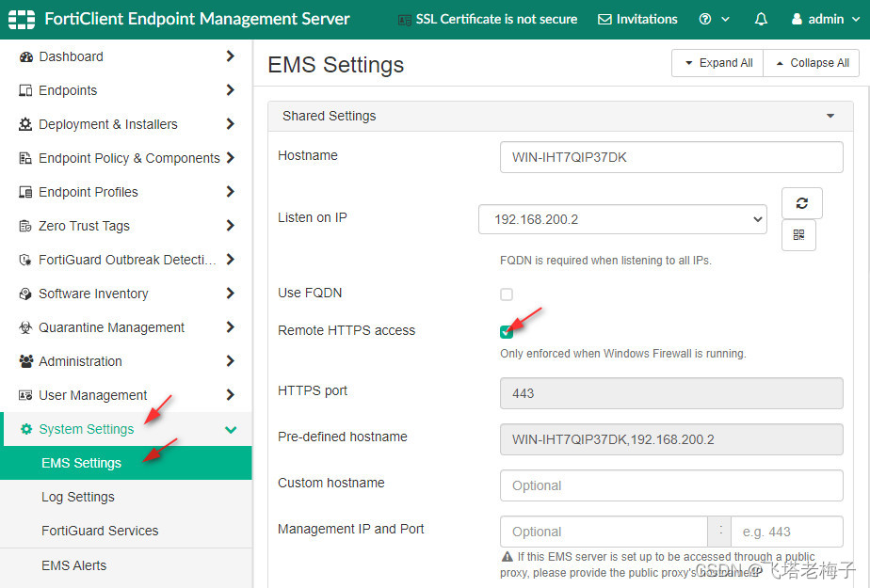Click the Endpoint Policy & Components icon
The height and width of the screenshot is (588, 870).
[25, 158]
